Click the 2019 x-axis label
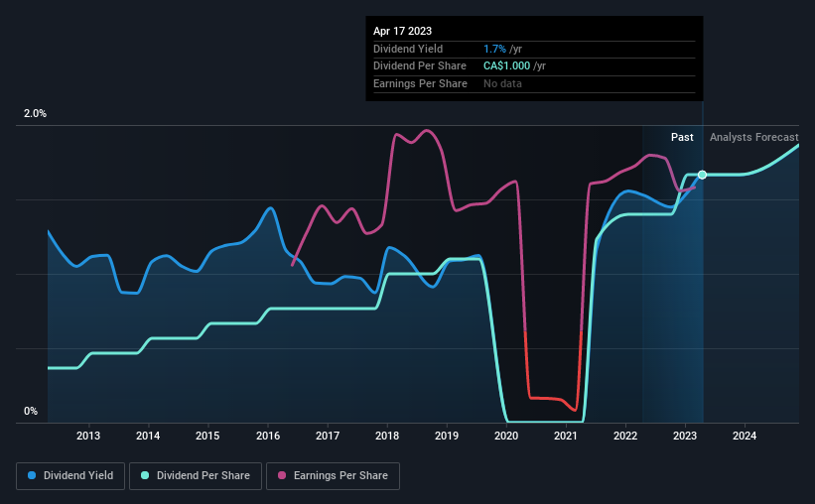The height and width of the screenshot is (504, 815). click(x=447, y=436)
